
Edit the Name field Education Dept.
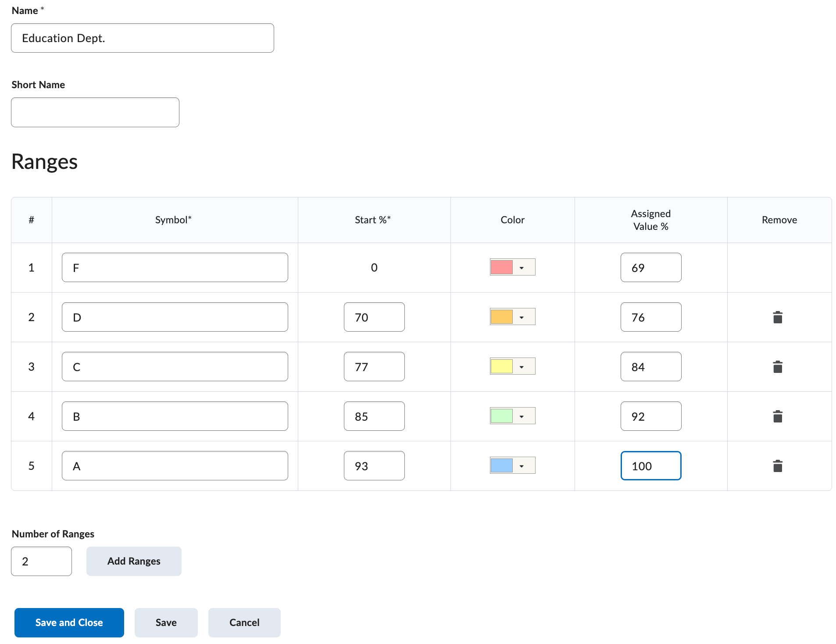tap(143, 38)
